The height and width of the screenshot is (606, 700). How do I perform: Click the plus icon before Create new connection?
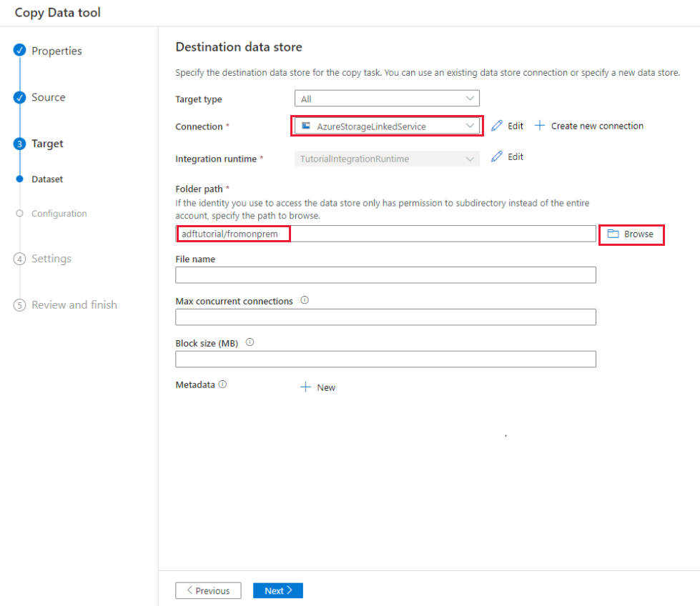click(x=541, y=125)
